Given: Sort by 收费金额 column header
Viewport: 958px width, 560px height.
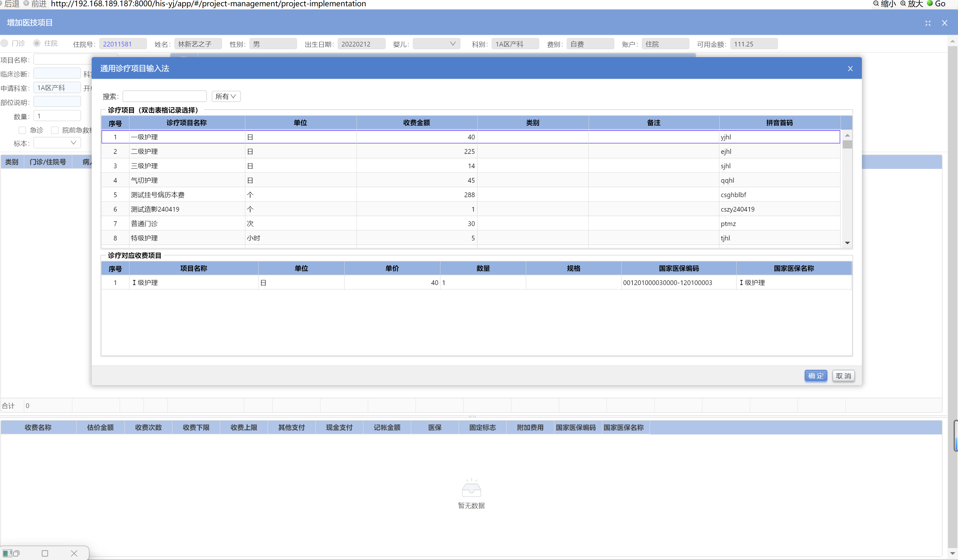Looking at the screenshot, I should click(x=416, y=123).
